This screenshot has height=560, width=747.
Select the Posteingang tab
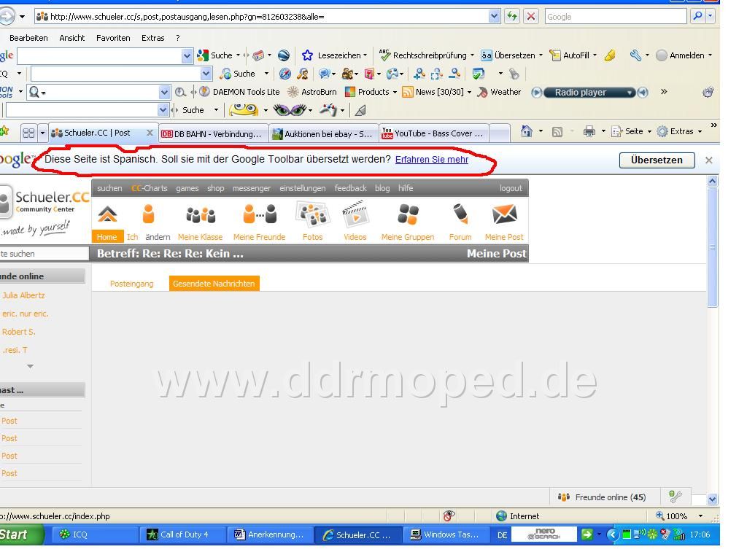131,284
